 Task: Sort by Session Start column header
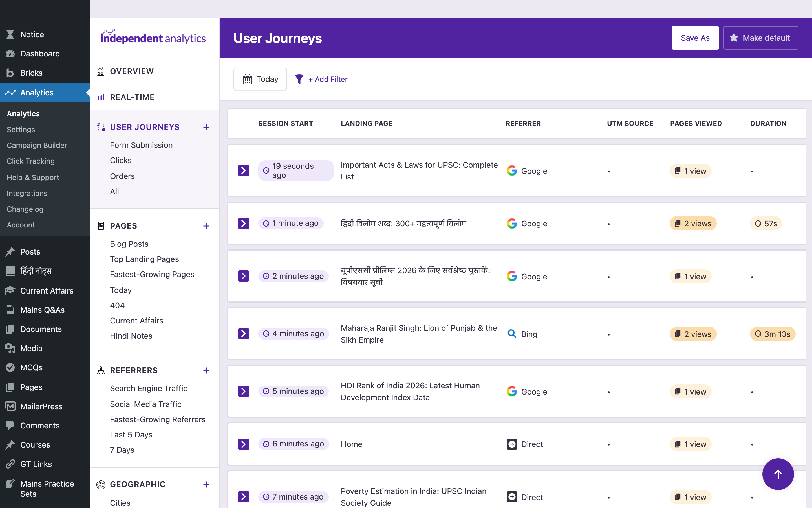286,124
